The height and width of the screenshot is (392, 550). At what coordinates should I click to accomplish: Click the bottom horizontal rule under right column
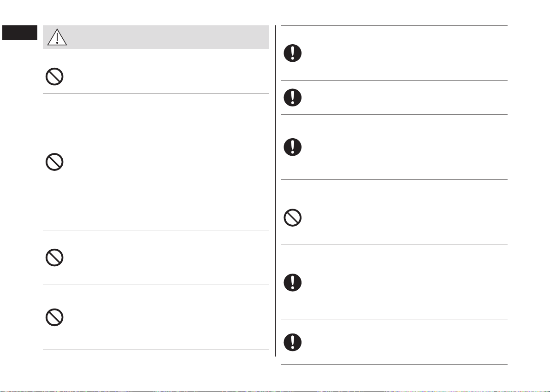[x=394, y=365]
